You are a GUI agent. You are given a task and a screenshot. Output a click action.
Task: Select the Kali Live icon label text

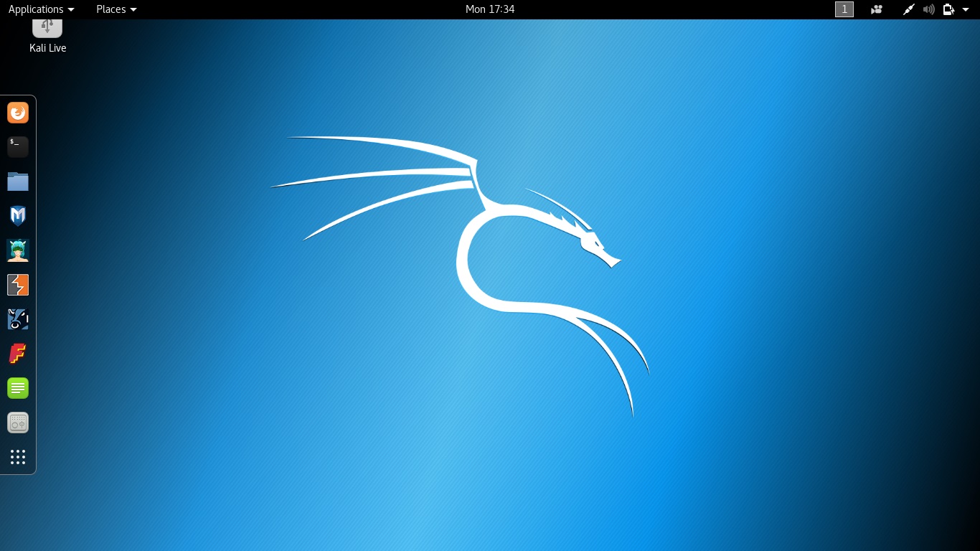[48, 48]
